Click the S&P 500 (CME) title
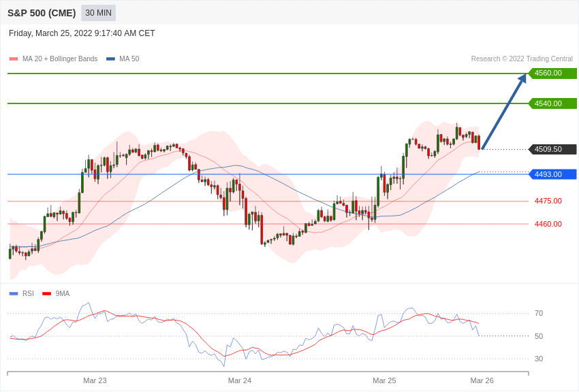Viewport: 579px width, 392px height. 42,13
